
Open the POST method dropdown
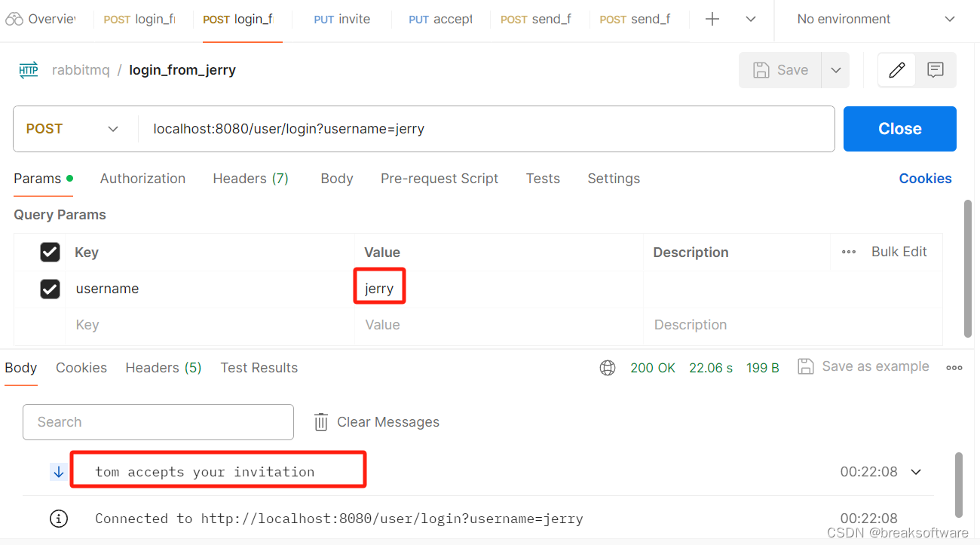click(x=73, y=129)
